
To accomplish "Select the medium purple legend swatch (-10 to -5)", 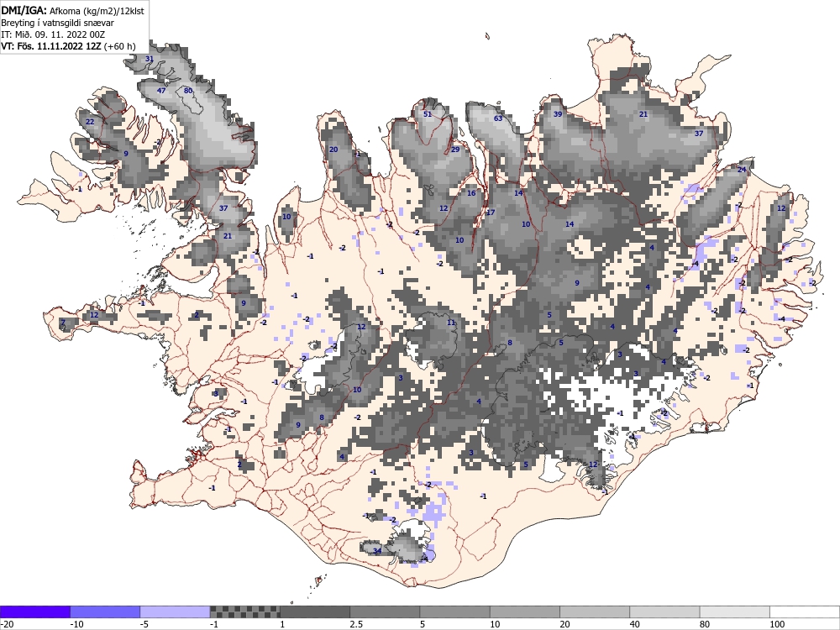I will [x=105, y=612].
